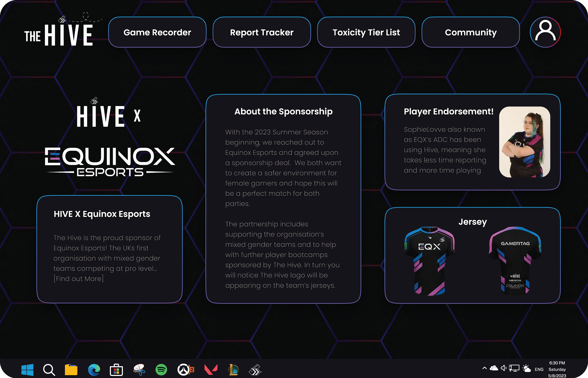View the back GAMERTAG jersey image
The height and width of the screenshot is (378, 588).
pyautogui.click(x=515, y=261)
